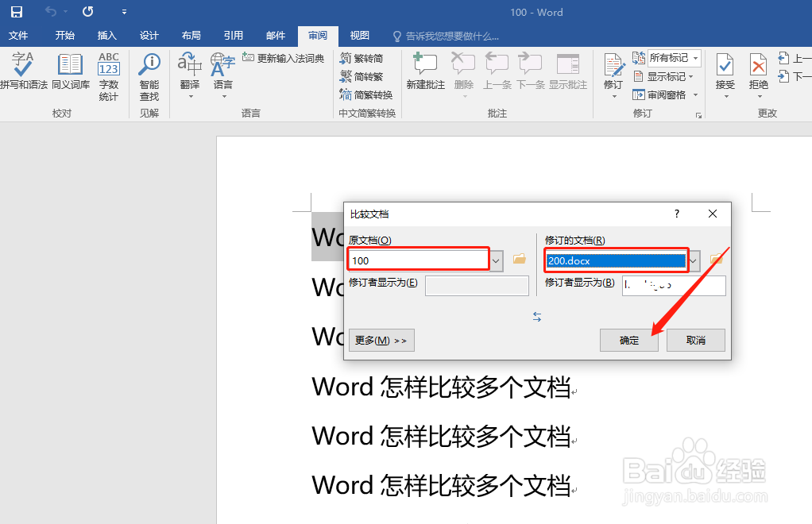812x524 pixels.
Task: Click 取消 to cancel the dialog
Action: coord(695,341)
